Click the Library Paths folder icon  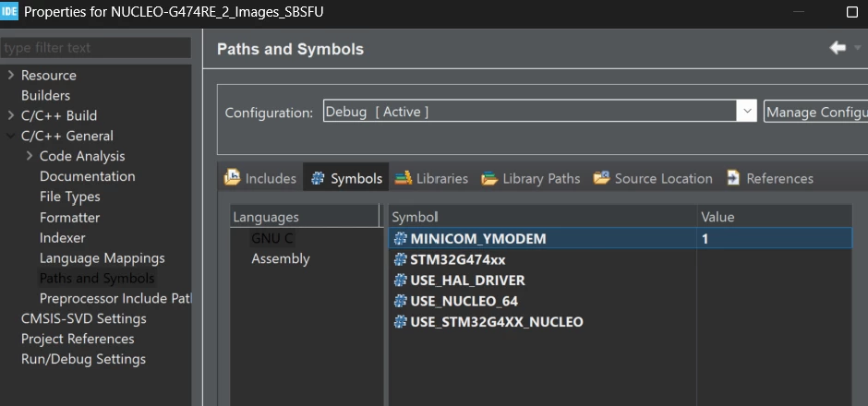point(489,178)
